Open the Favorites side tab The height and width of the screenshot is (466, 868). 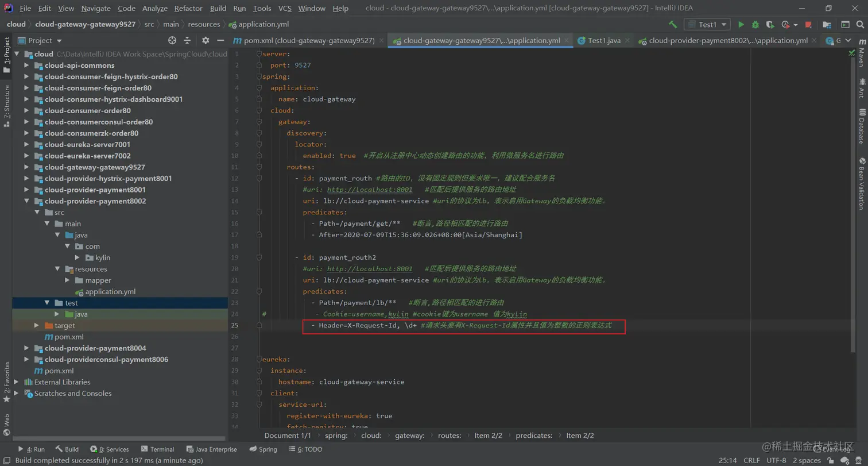pyautogui.click(x=6, y=382)
